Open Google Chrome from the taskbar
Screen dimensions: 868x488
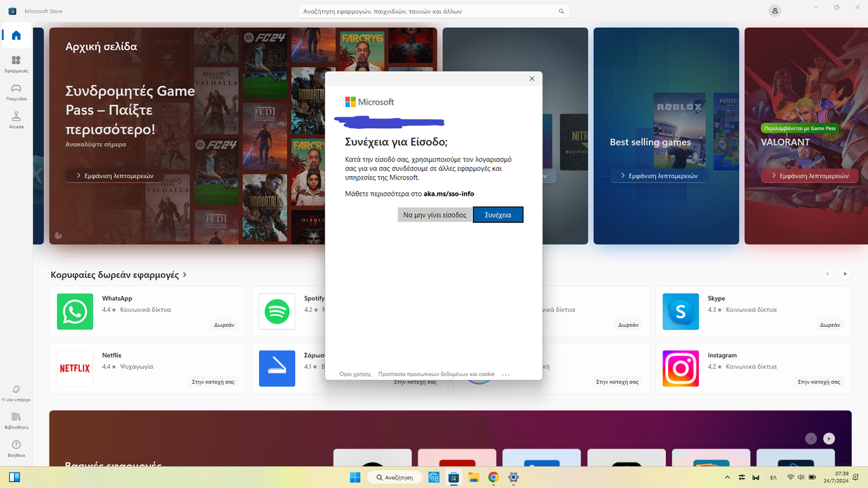(x=493, y=477)
